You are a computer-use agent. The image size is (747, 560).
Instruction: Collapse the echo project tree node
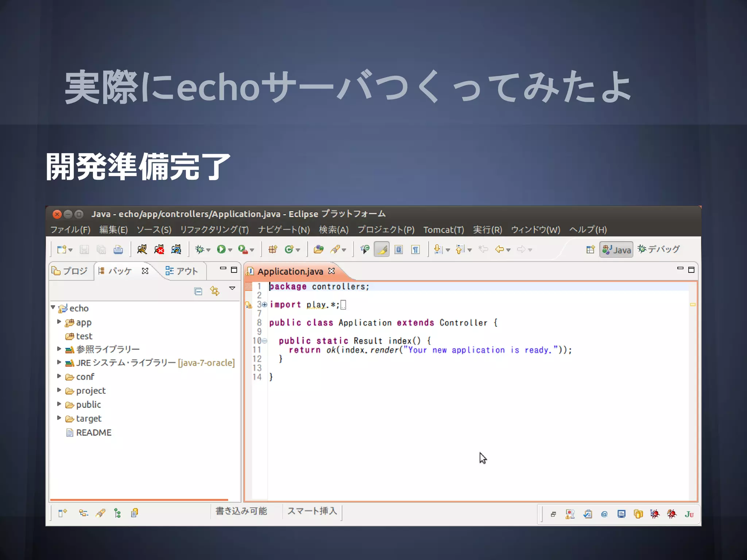[53, 307]
